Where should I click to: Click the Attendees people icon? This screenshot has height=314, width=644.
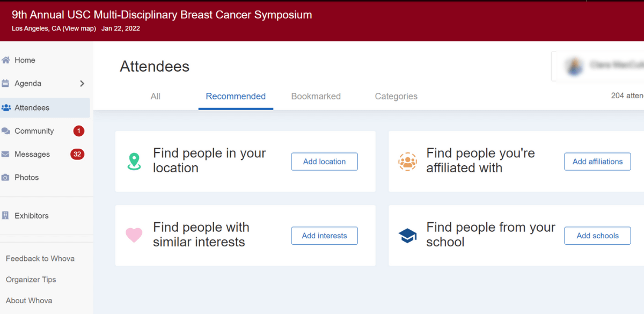[x=6, y=107]
